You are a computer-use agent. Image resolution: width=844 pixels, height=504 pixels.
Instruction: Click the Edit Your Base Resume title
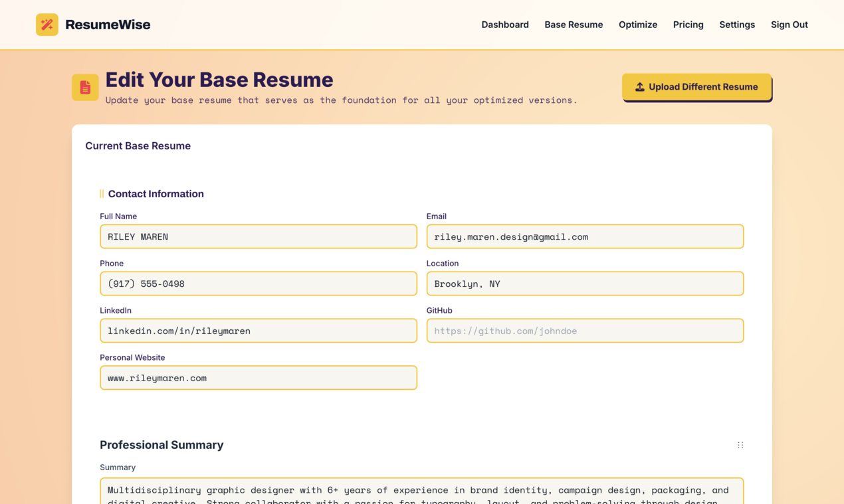219,80
